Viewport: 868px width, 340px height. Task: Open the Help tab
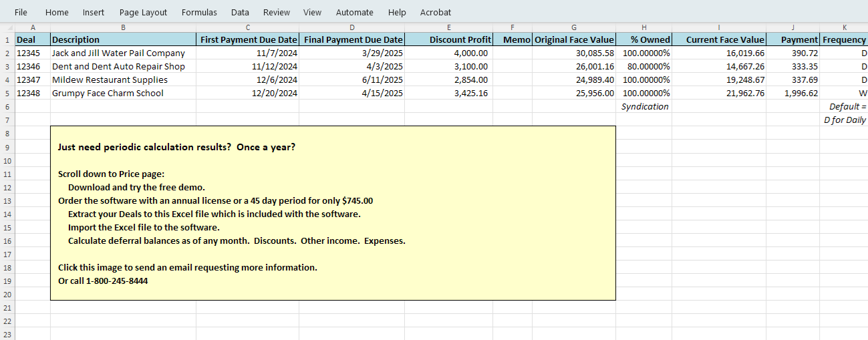click(x=397, y=12)
